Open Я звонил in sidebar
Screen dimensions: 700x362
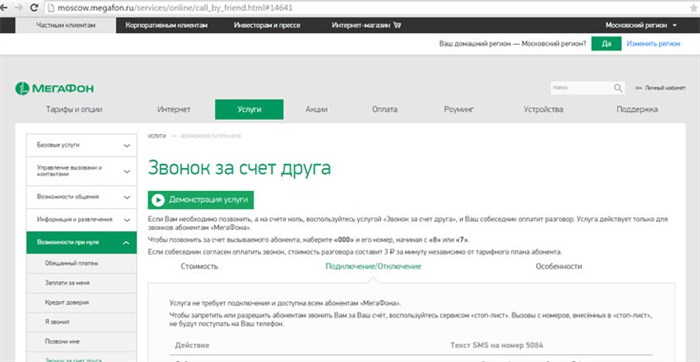click(x=81, y=322)
